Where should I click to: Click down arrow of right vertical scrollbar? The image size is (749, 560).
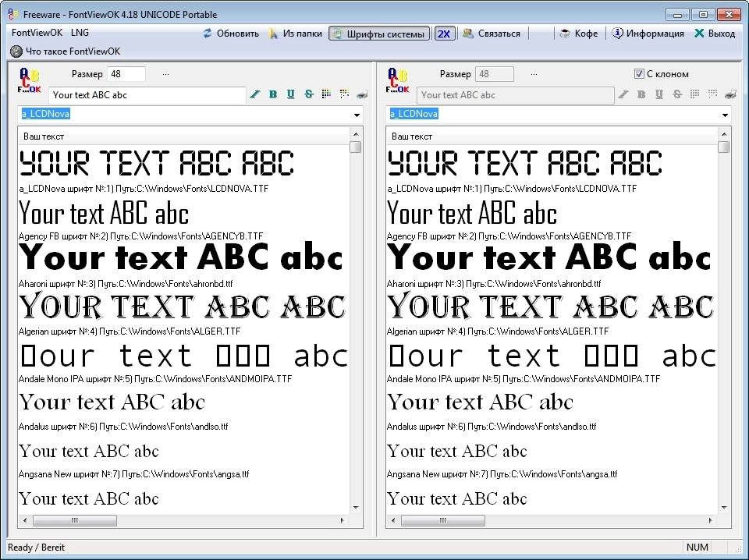tap(724, 508)
